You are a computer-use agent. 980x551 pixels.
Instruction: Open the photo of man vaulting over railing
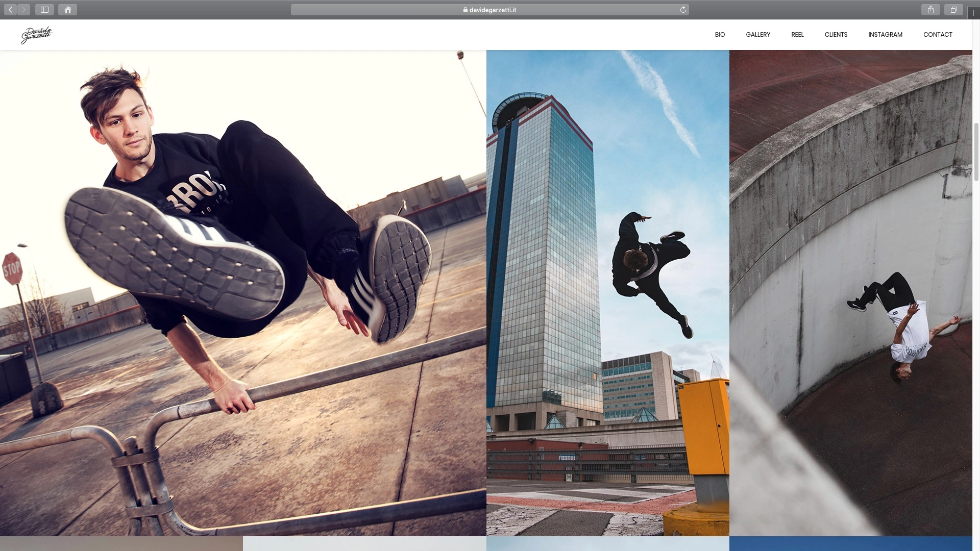243,293
